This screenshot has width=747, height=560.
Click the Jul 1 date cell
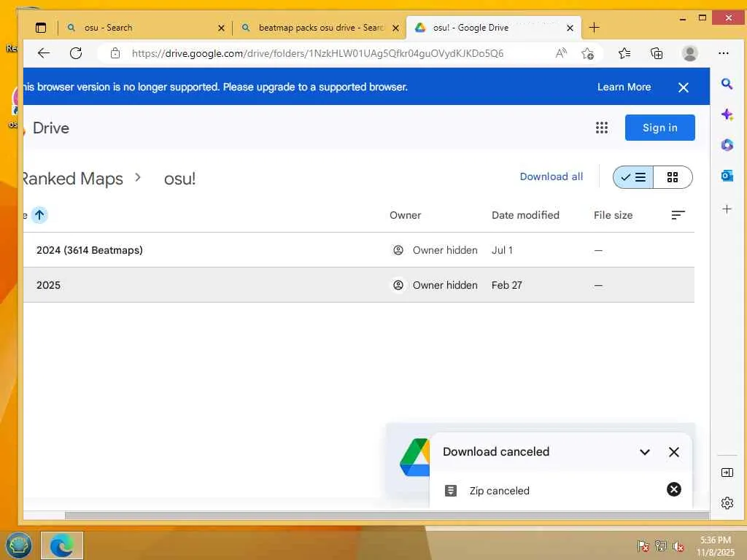pyautogui.click(x=502, y=250)
